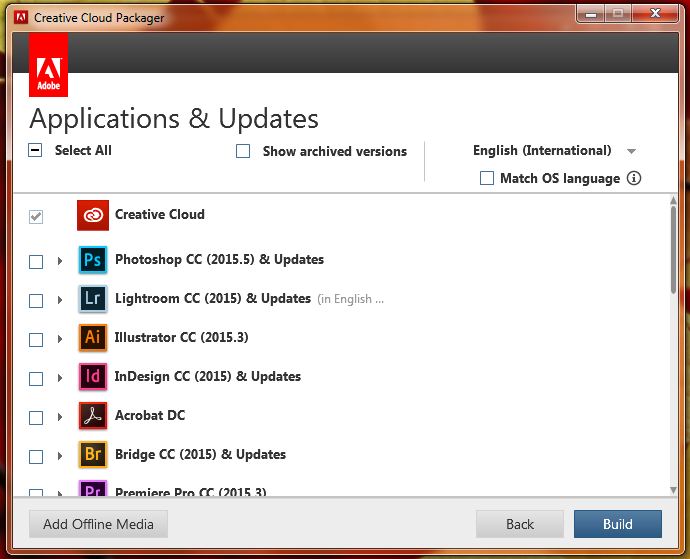
Task: Click the grayed Creative Cloud checkbox
Action: (36, 217)
